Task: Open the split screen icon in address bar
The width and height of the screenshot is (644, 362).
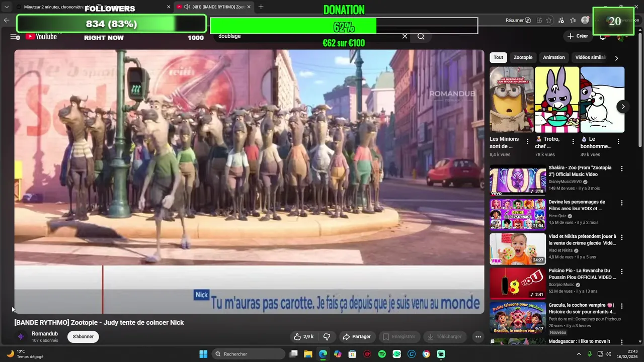Action: pos(539,20)
